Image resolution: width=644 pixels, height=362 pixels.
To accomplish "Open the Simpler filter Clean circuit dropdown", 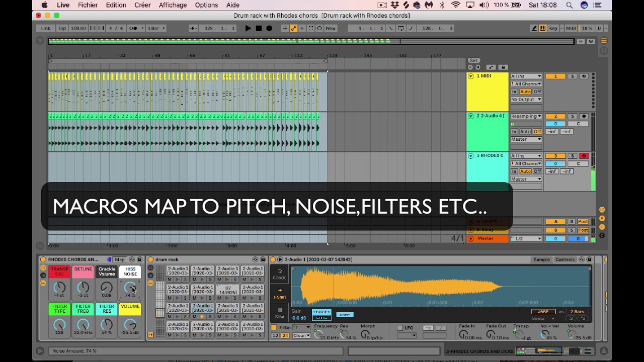I will pyautogui.click(x=302, y=335).
